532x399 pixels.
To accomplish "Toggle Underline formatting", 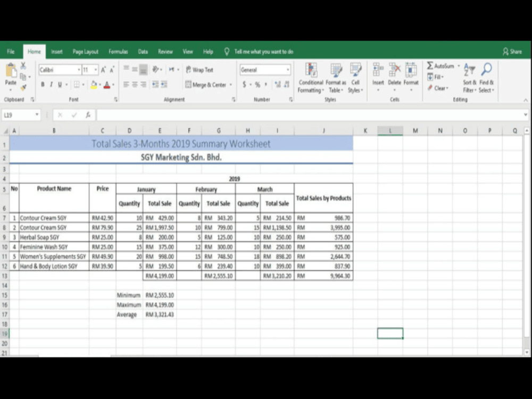I will (60, 85).
